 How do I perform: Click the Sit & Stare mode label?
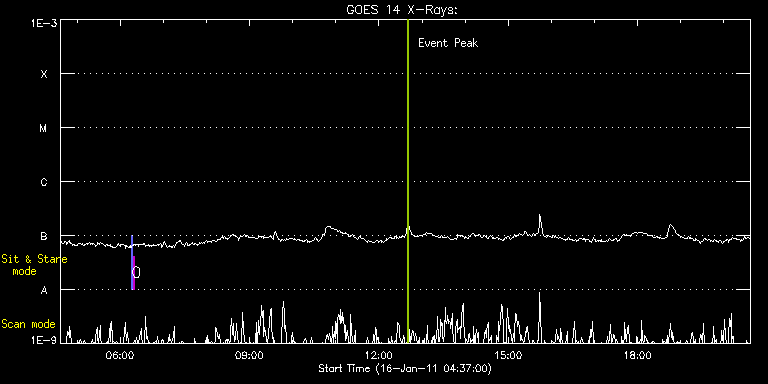tap(34, 265)
